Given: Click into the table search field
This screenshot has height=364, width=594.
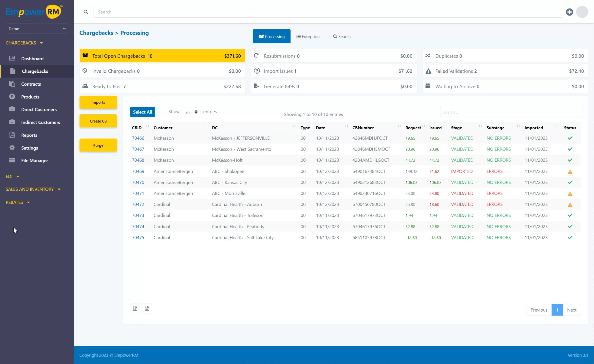Looking at the screenshot, I should (511, 112).
